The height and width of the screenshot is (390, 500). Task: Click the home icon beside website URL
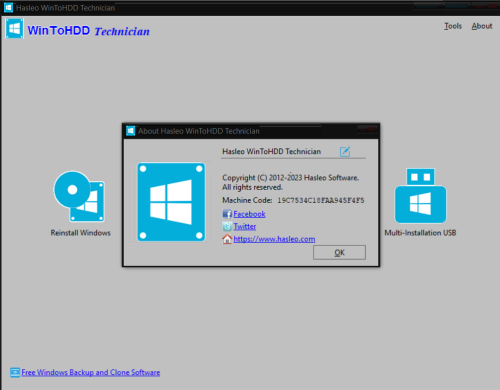(x=227, y=239)
